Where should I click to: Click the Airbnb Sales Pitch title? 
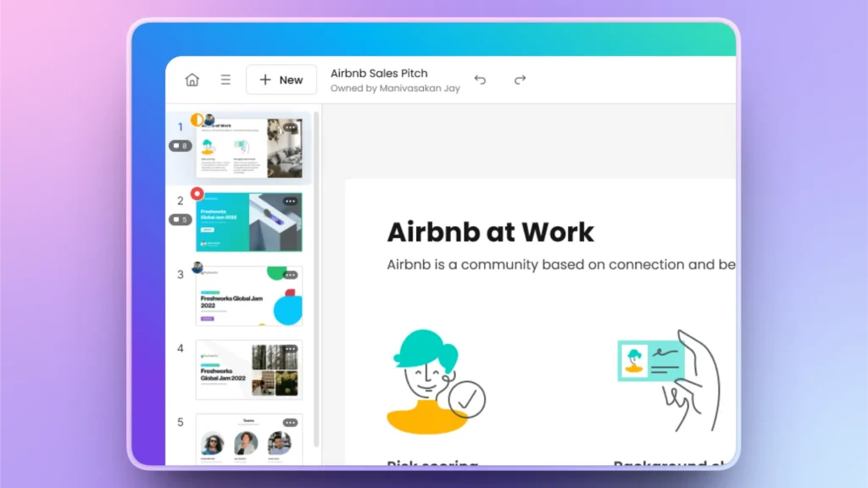(379, 73)
